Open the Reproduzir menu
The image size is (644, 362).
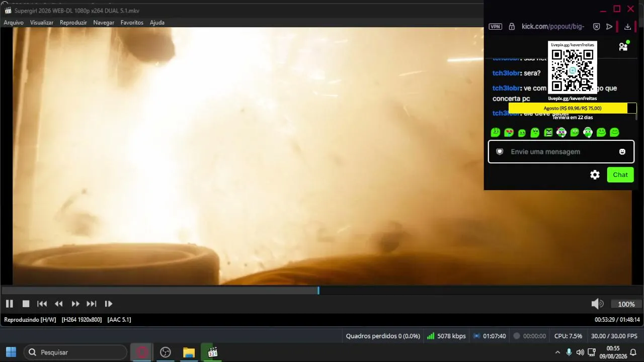click(x=73, y=23)
